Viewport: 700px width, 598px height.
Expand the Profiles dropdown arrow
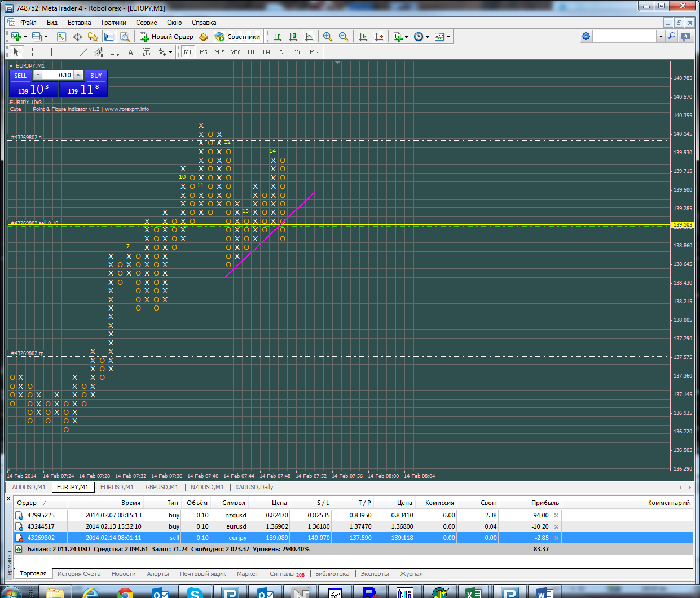pos(46,37)
